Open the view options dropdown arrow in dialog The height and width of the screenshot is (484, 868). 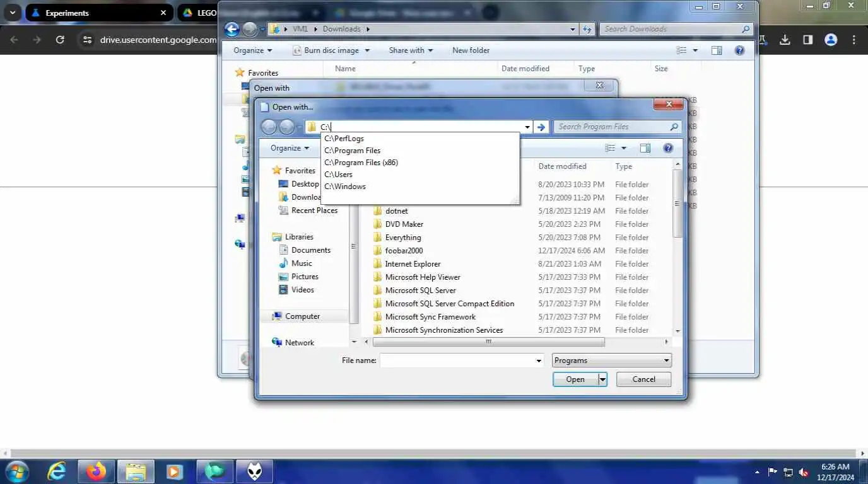[x=624, y=148]
